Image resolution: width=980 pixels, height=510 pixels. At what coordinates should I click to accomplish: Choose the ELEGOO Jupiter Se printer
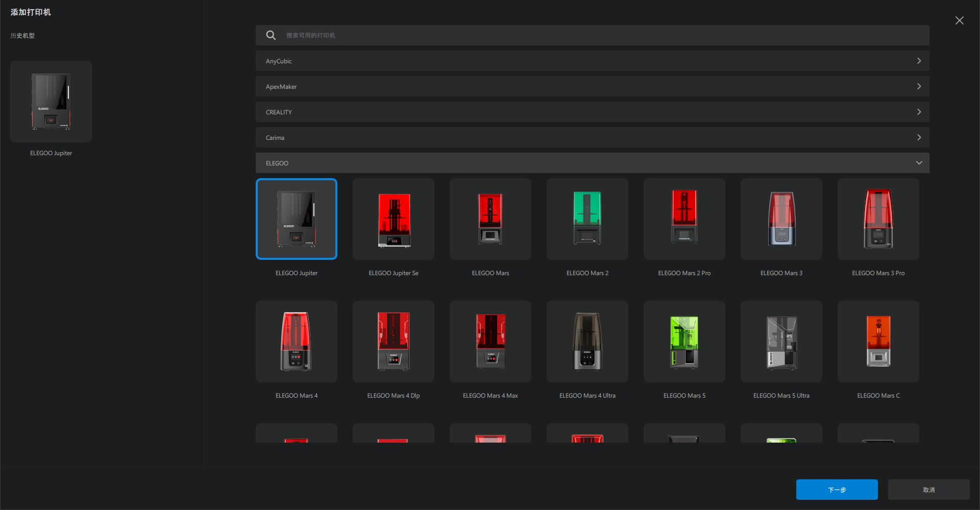pos(394,219)
